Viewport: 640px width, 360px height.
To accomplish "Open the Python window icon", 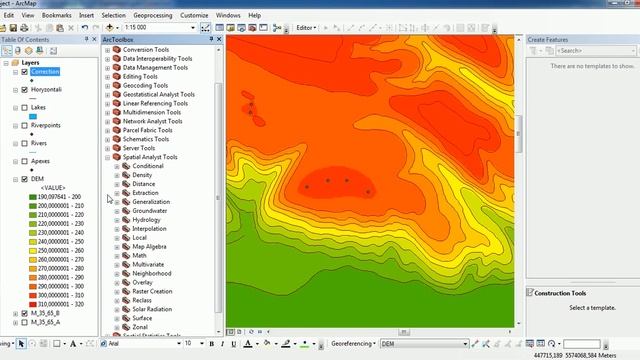I will click(x=263, y=28).
